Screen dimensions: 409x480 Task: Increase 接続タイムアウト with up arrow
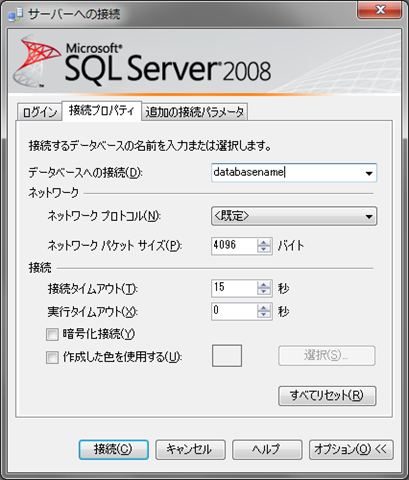(x=264, y=285)
